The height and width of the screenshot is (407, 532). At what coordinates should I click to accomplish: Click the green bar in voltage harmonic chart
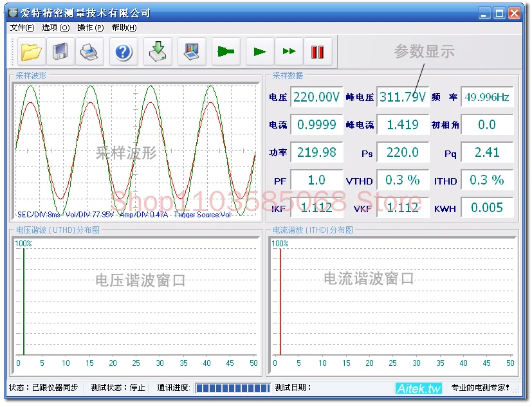click(24, 302)
